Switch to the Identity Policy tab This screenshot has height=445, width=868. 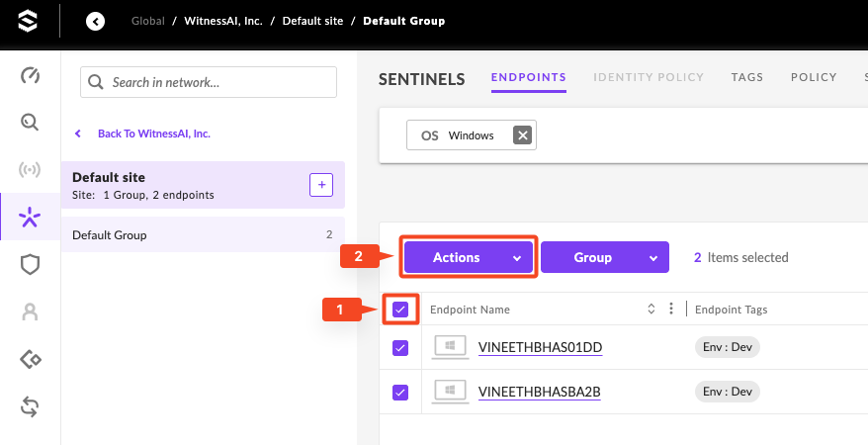pyautogui.click(x=649, y=77)
